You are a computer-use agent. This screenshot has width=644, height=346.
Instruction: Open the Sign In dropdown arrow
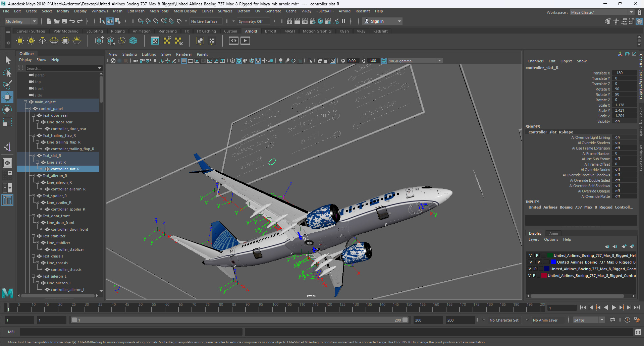point(399,21)
